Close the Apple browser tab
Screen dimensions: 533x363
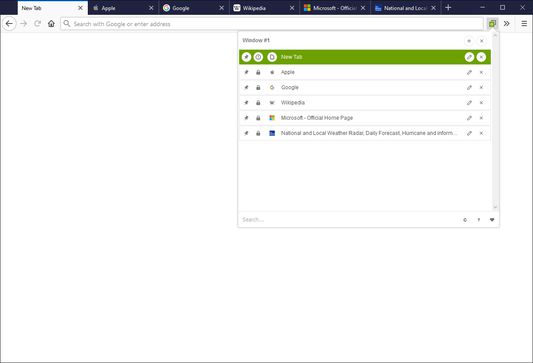tap(151, 8)
